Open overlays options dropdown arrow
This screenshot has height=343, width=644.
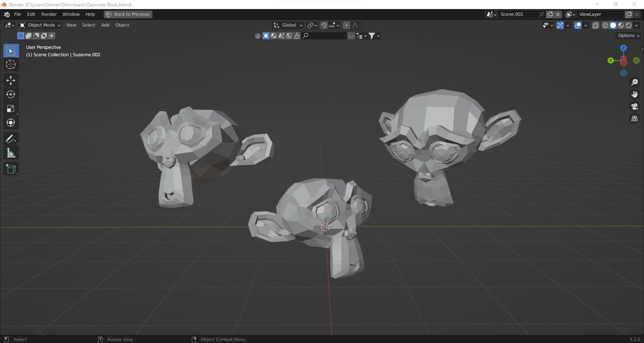pyautogui.click(x=585, y=25)
